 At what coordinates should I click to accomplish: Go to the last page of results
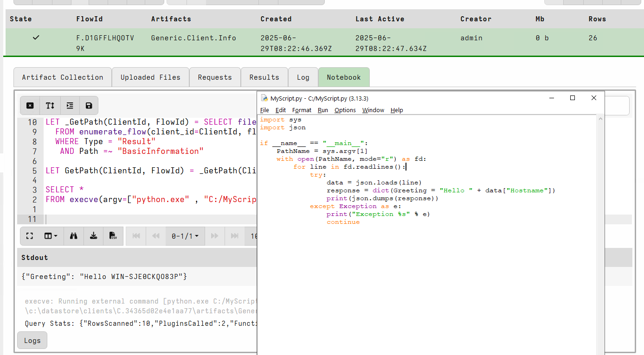[234, 236]
